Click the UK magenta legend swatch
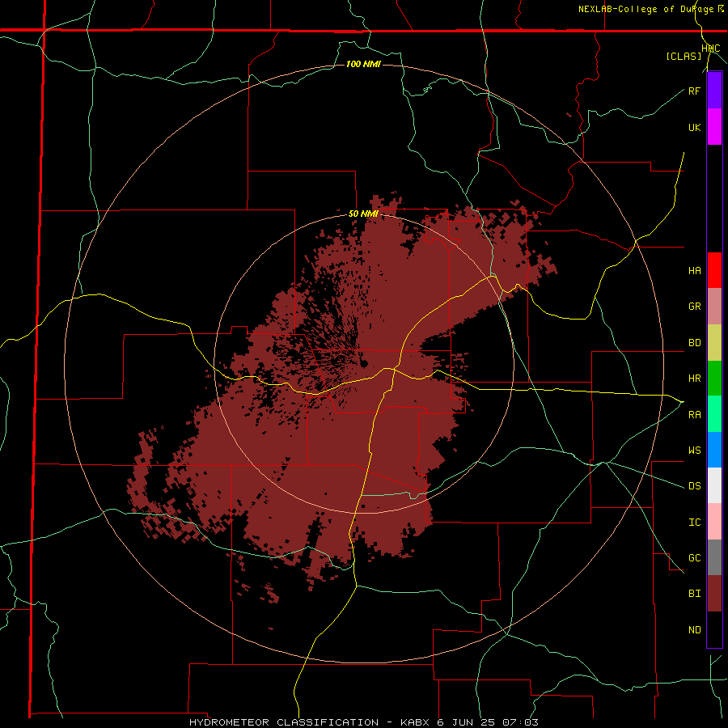The height and width of the screenshot is (728, 728). 714,127
